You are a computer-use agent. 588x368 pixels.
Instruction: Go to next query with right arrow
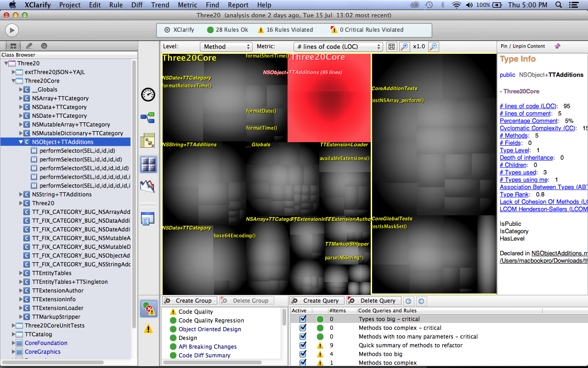pos(421,301)
